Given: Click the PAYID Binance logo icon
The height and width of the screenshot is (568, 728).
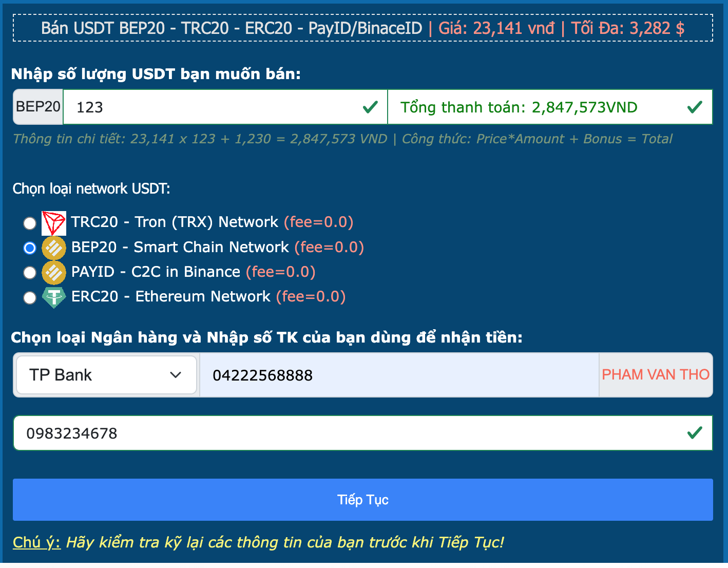Looking at the screenshot, I should 54,272.
